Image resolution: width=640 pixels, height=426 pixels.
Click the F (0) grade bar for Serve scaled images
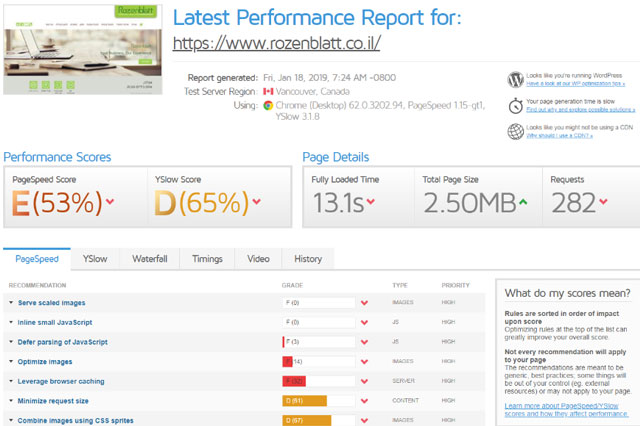319,303
